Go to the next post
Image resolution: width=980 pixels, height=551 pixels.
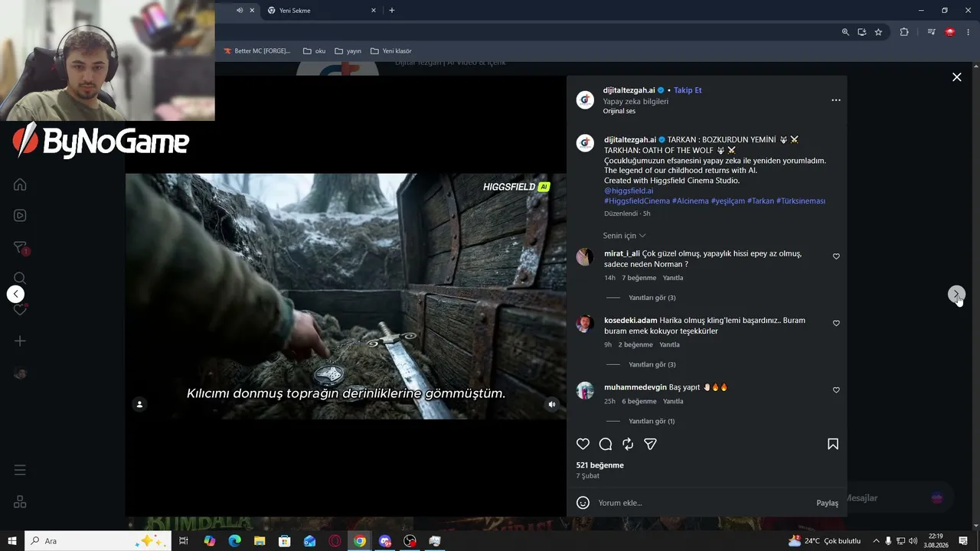click(x=956, y=294)
